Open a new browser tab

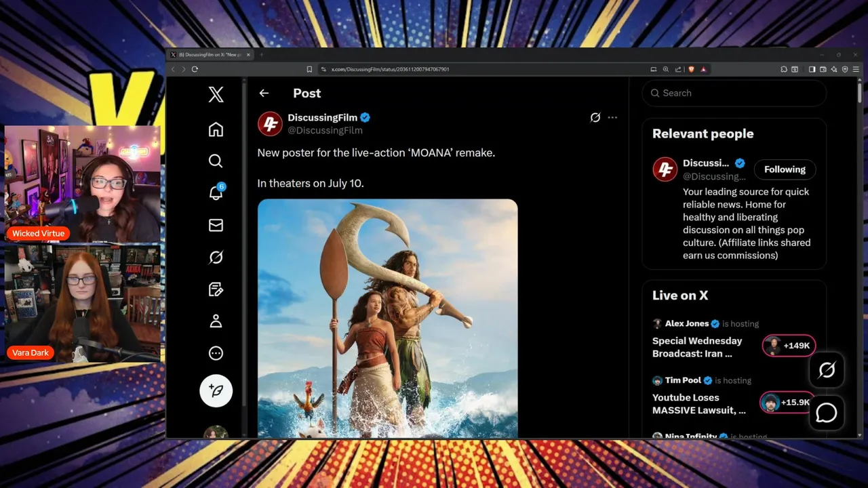261,55
